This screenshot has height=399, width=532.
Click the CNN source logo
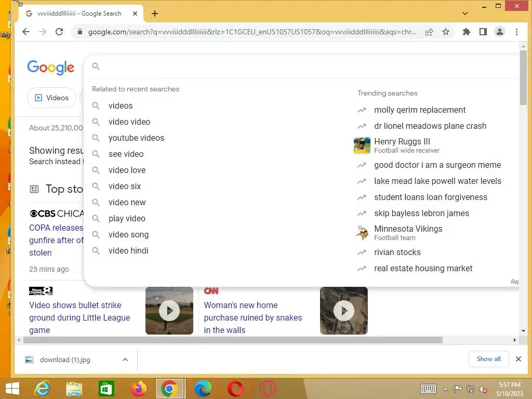[211, 291]
